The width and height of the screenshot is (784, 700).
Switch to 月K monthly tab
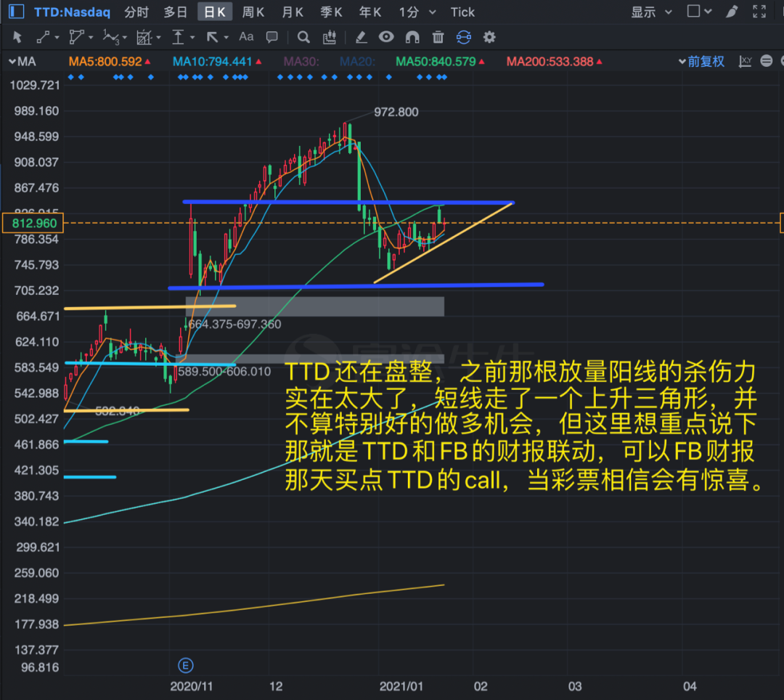tap(292, 12)
